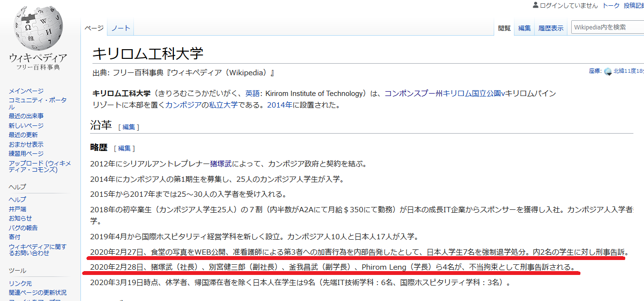The width and height of the screenshot is (644, 301).
Task: Follow the コンポンスプー州 link
Action: [x=413, y=93]
